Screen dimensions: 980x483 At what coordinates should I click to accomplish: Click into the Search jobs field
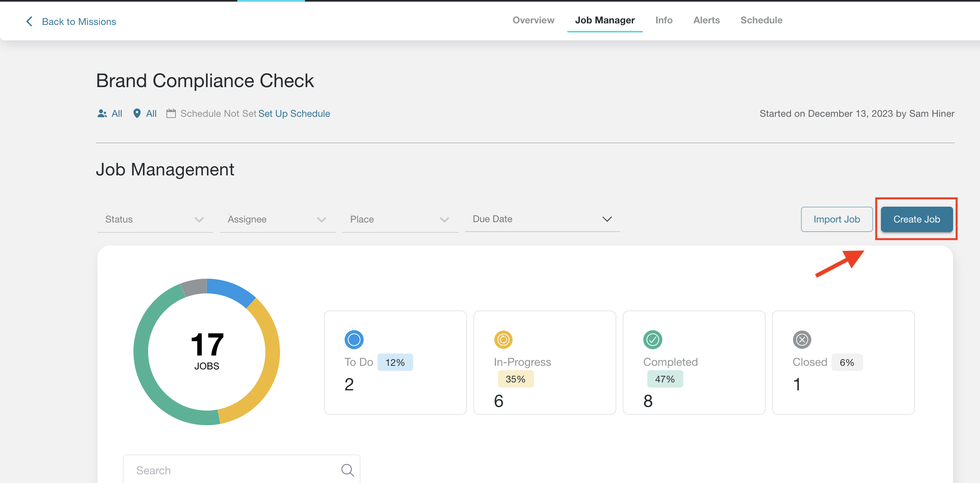click(242, 470)
